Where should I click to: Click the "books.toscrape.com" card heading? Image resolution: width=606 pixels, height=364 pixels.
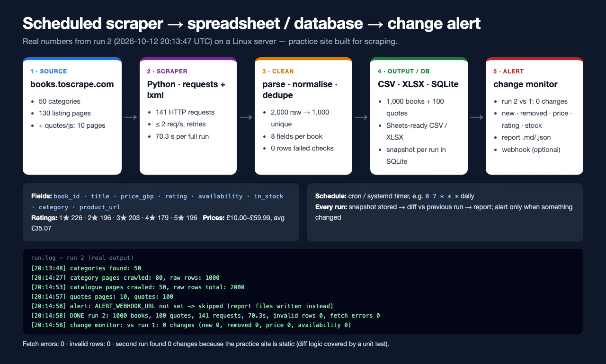(72, 84)
